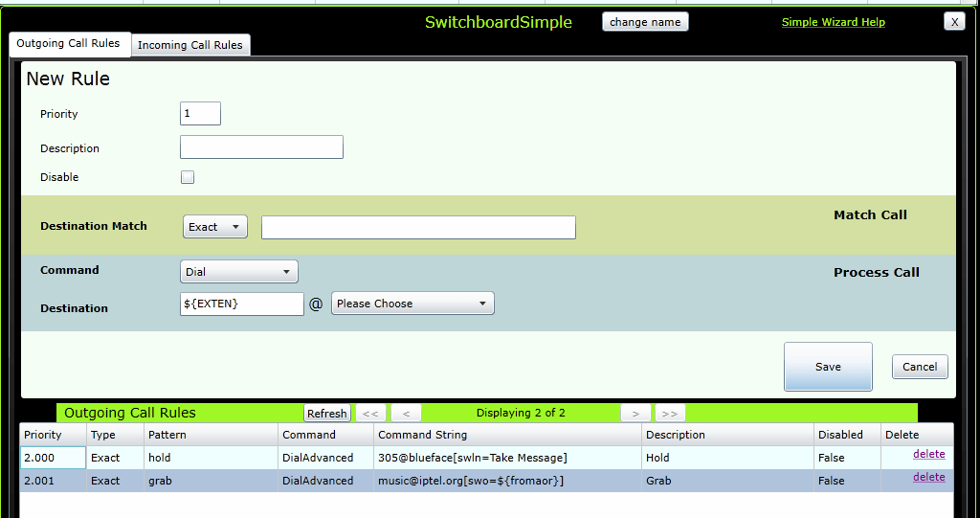Jump to last page with >> button
Viewport: 980px width, 518px height.
click(670, 413)
